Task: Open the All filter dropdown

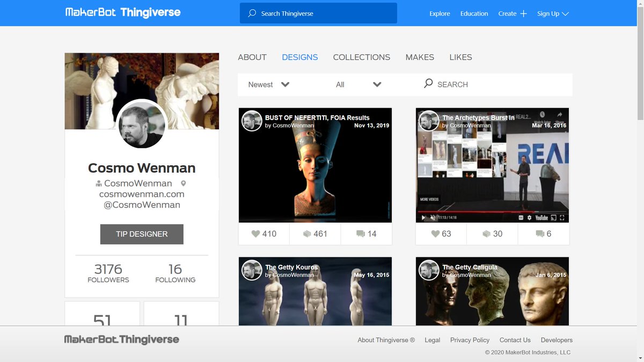Action: 358,84
